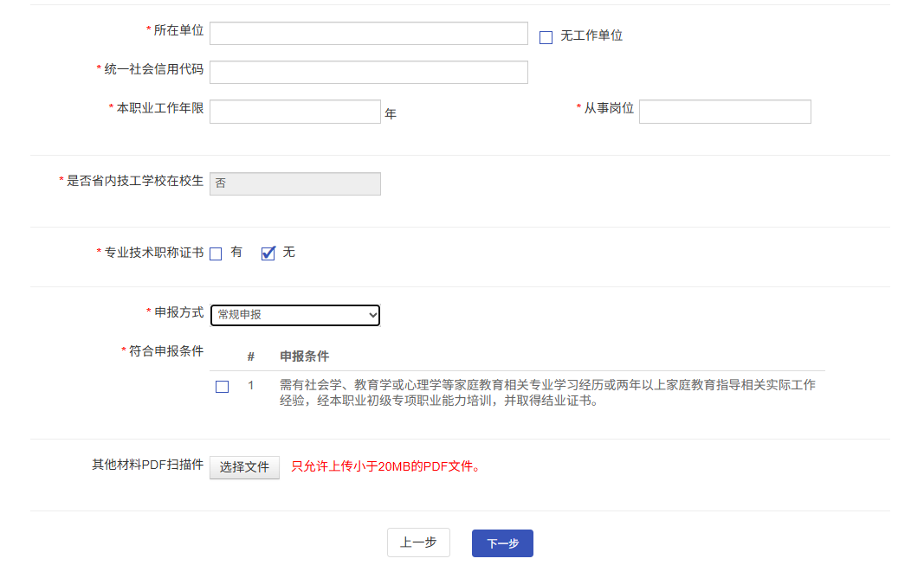
Task: Click the 其他材料PDF扫描件 label text
Action: [x=147, y=465]
